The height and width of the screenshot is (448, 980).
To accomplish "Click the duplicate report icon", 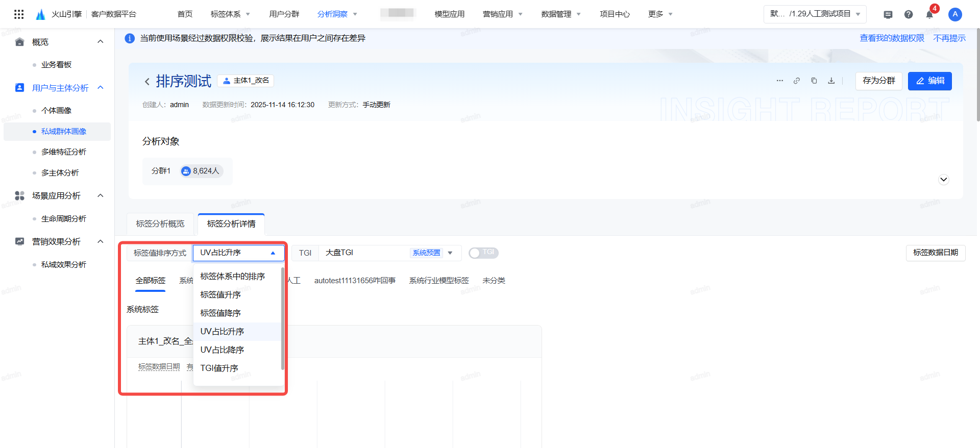I will pos(814,81).
